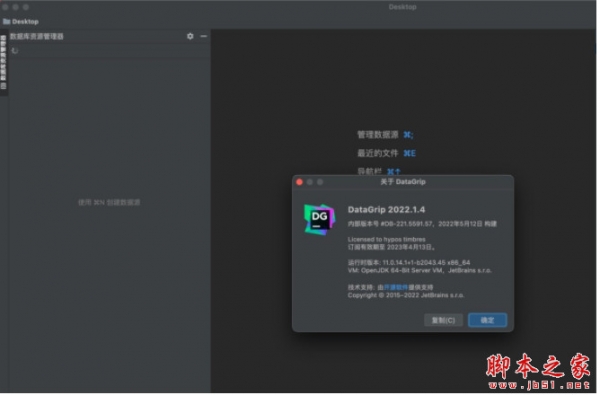Image resolution: width=600 pixels, height=395 pixels.
Task: Click the DataGrip 2022.1.4 heading
Action: (x=386, y=209)
